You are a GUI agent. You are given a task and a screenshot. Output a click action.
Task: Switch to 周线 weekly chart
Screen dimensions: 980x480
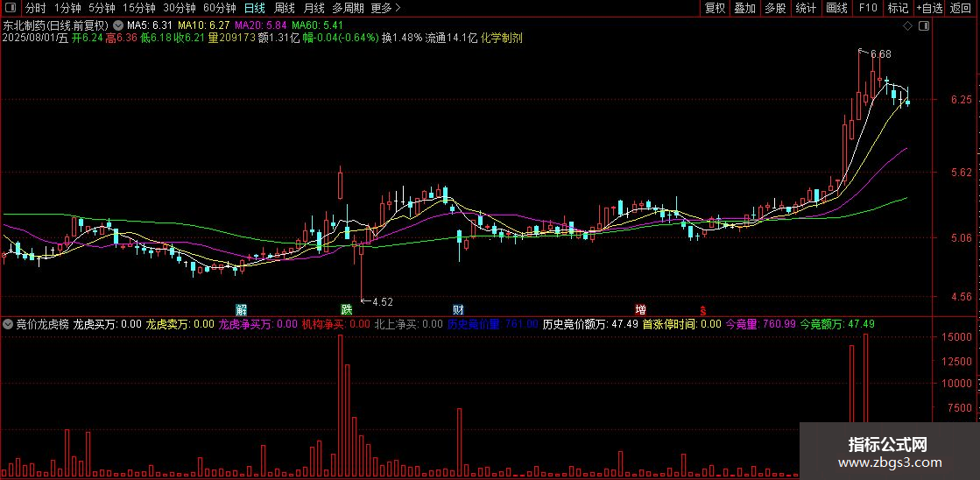click(285, 8)
